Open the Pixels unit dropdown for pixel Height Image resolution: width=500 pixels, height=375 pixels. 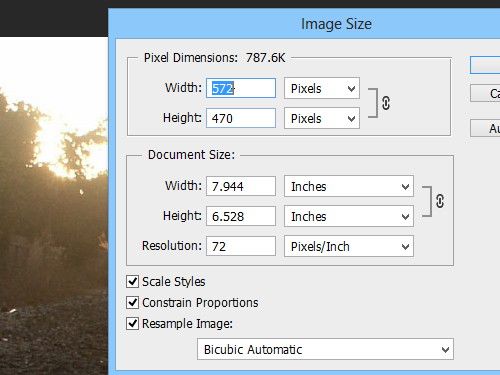(x=322, y=118)
